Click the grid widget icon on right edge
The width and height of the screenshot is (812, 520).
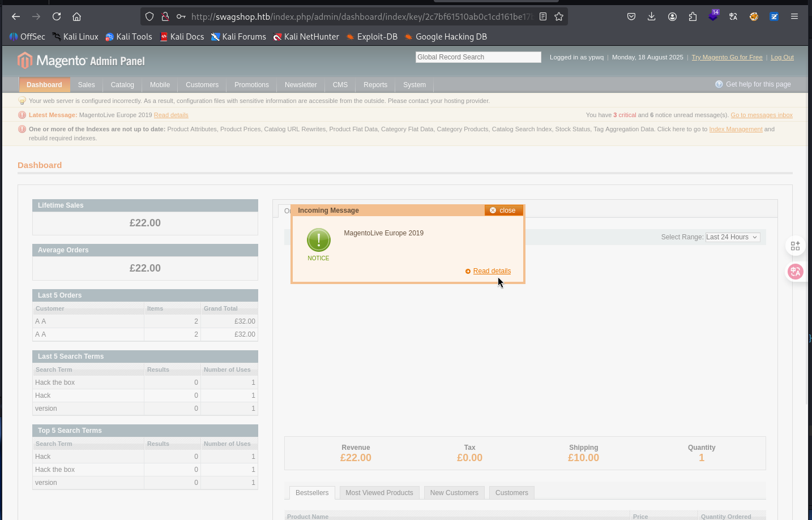(796, 246)
